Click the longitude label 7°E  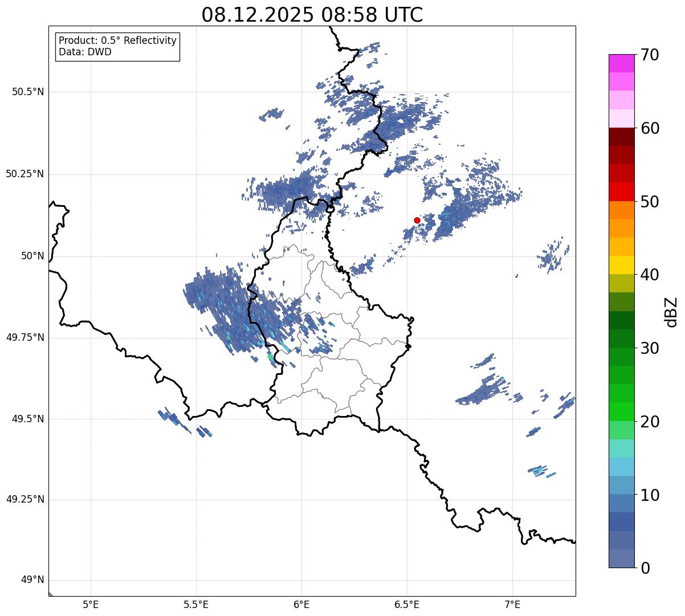512,605
